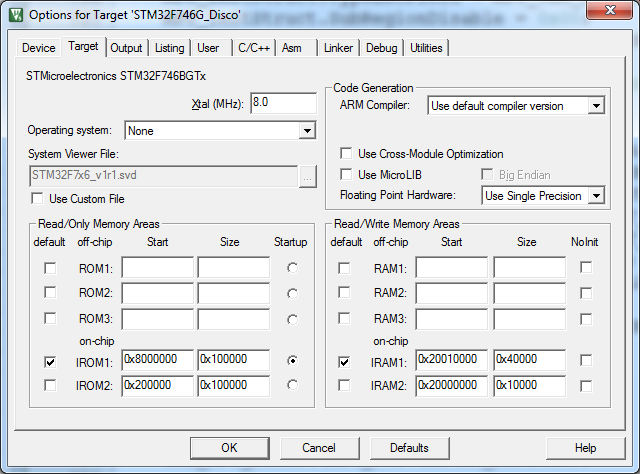This screenshot has height=474, width=640.
Task: Open the Listing tab
Action: pyautogui.click(x=169, y=48)
